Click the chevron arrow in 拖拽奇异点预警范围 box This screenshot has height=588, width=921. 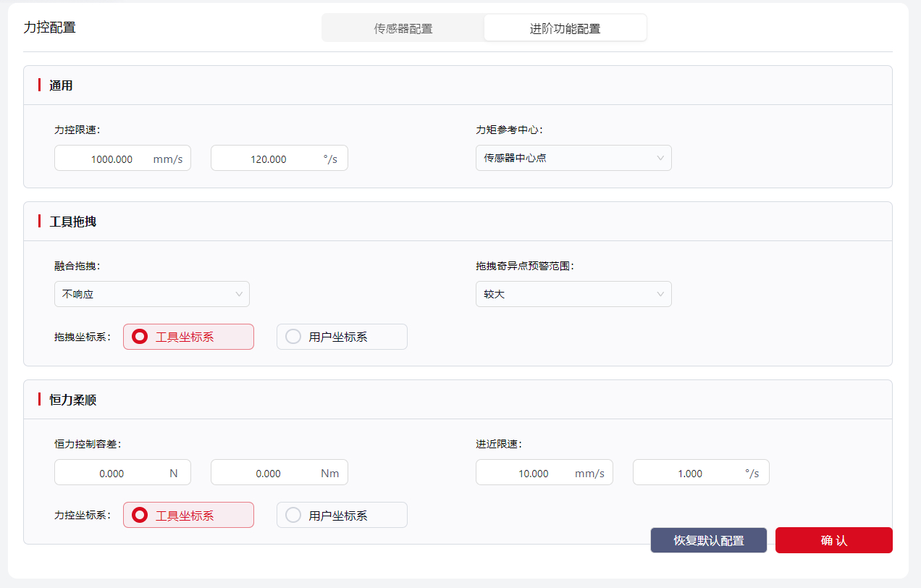[x=660, y=294]
